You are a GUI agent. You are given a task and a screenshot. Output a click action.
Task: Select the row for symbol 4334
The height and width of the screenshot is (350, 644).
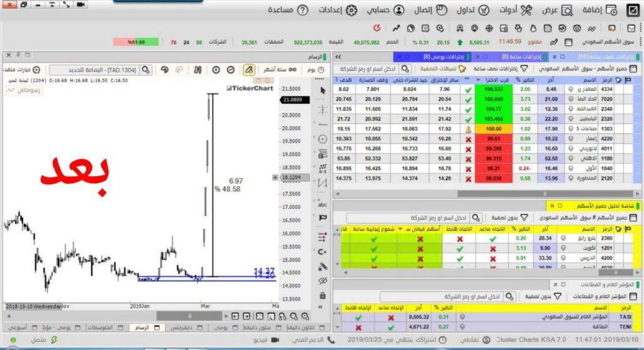pyautogui.click(x=484, y=89)
